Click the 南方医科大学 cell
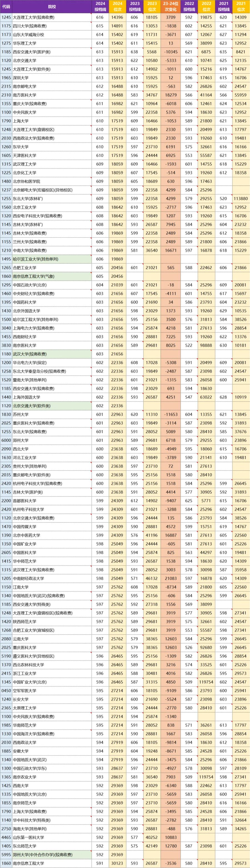Screen dimensions: 250x868 point(52,95)
